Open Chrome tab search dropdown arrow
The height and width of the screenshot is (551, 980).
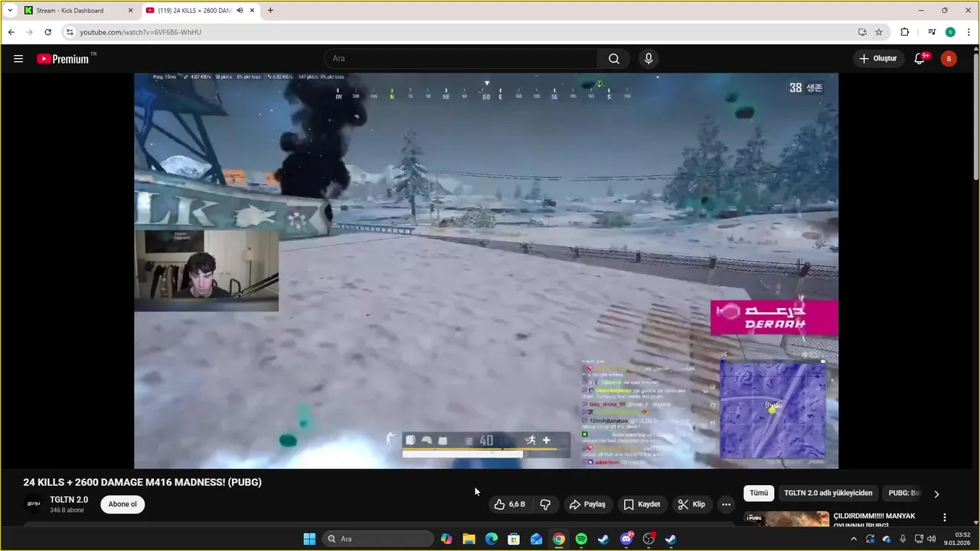10,11
